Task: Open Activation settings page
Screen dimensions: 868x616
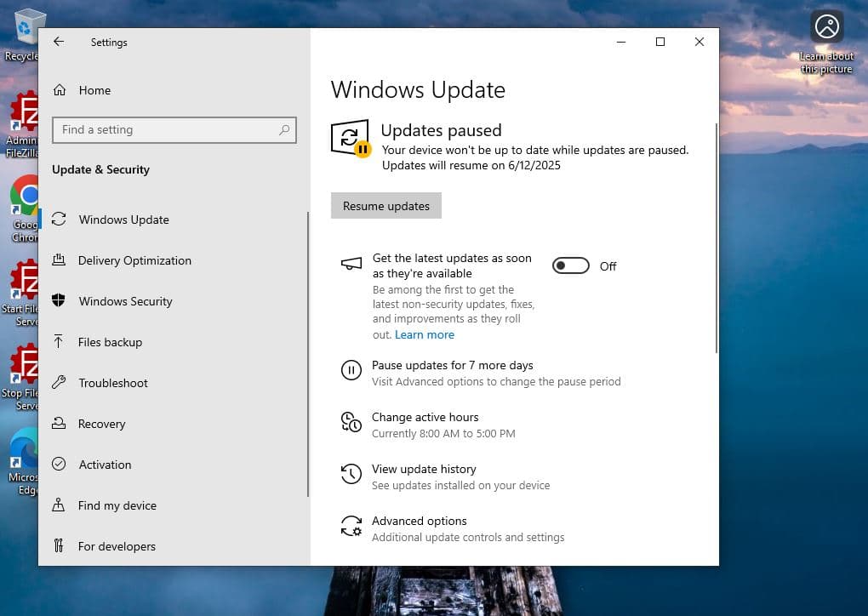Action: (105, 465)
